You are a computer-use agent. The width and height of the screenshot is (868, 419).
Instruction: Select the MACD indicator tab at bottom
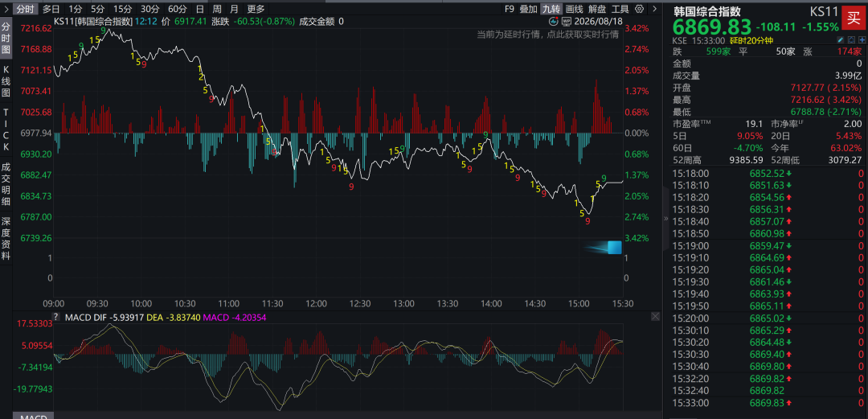33,416
